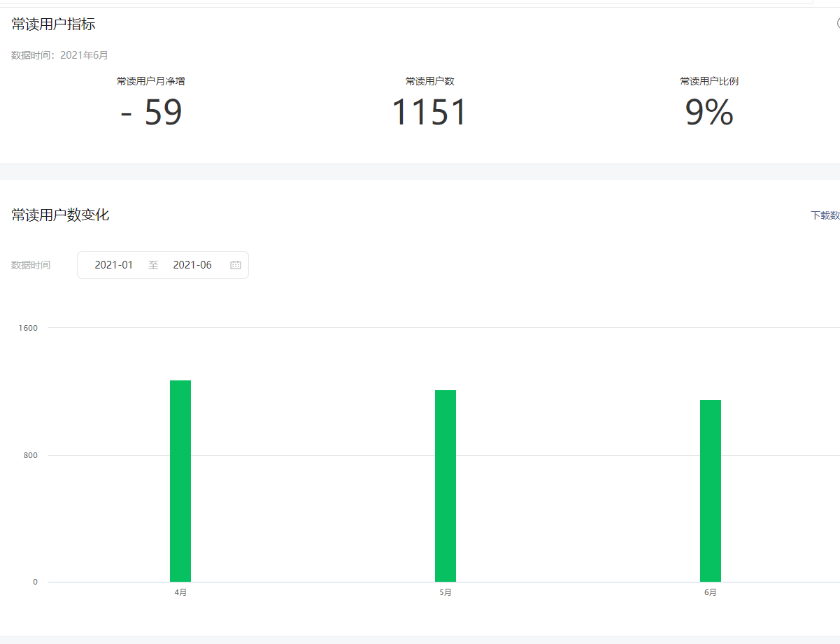
Task: Click the 至 separator in the date range
Action: pyautogui.click(x=153, y=265)
